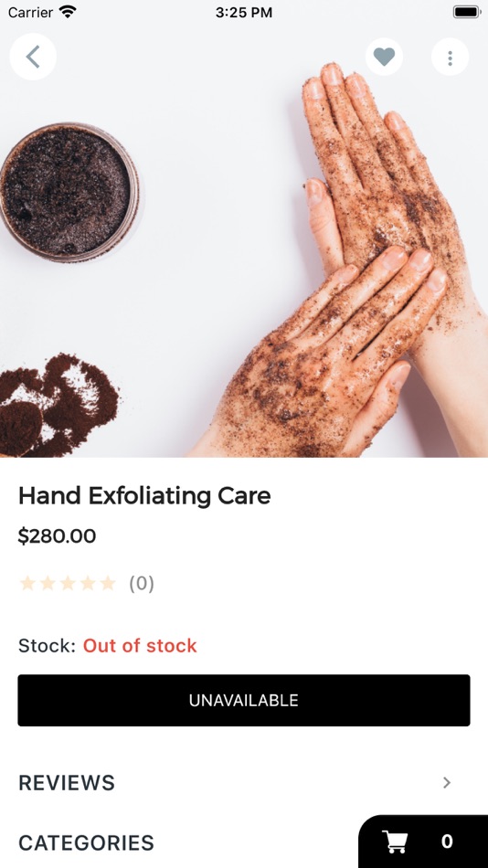Viewport: 488px width, 868px height.
Task: Click the cart item count 0
Action: coord(447,842)
